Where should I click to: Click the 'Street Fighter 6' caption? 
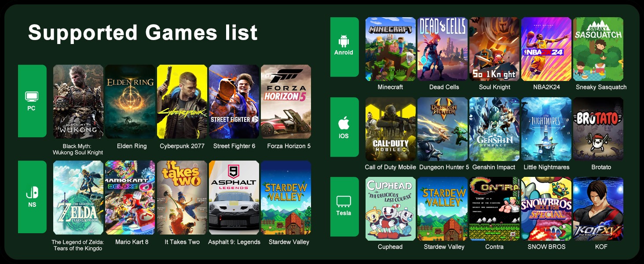tap(234, 146)
